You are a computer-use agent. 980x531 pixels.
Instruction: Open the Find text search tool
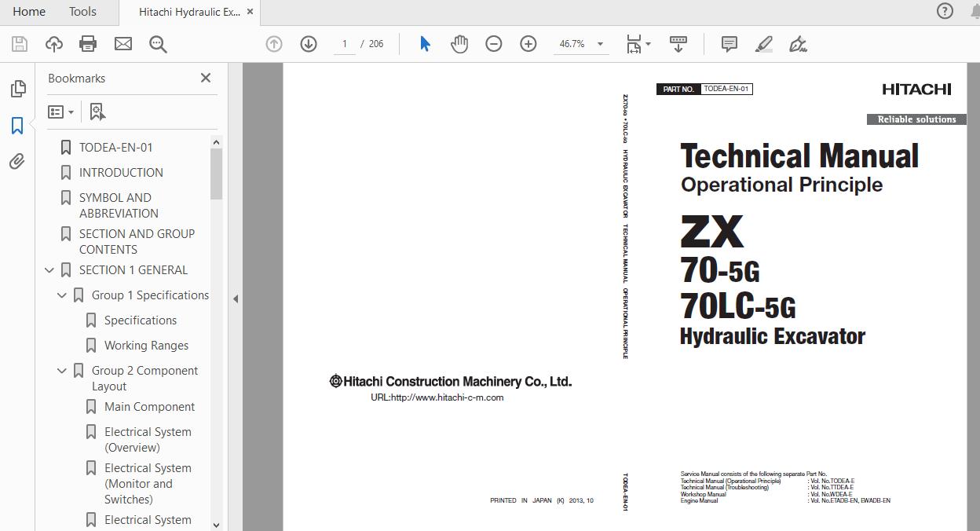coord(158,44)
